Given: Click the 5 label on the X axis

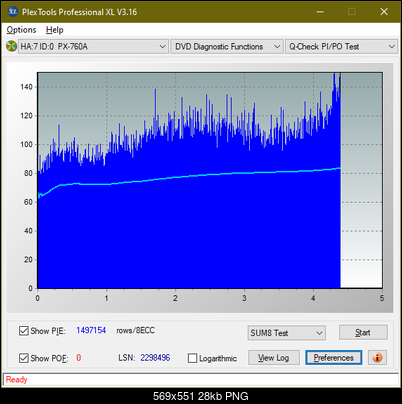Looking at the screenshot, I should (382, 298).
